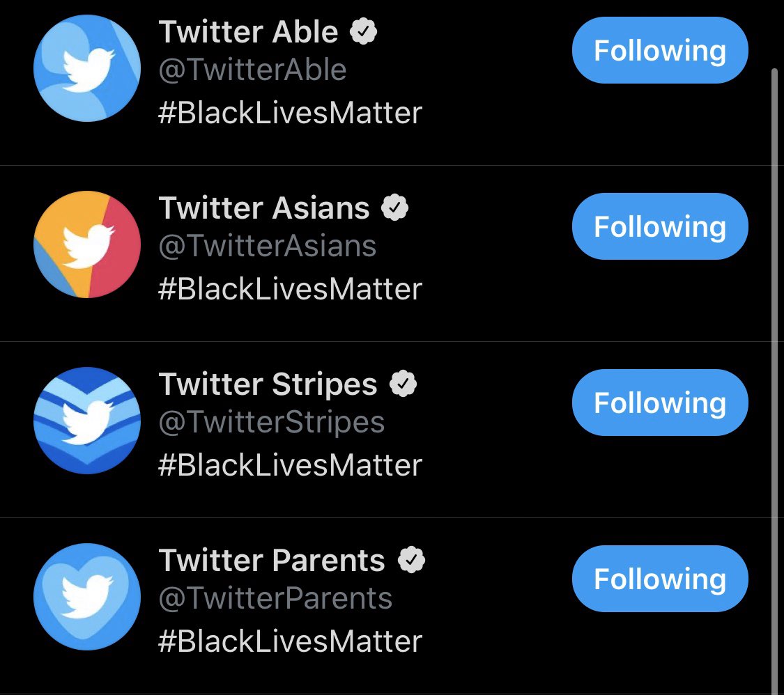The width and height of the screenshot is (784, 695).
Task: Select the @TwitterStripes handle
Action: [x=272, y=422]
